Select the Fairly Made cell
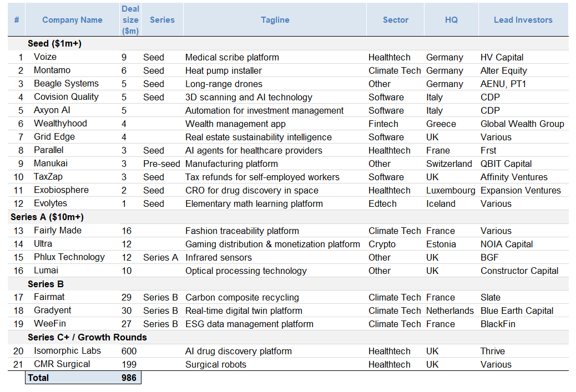The image size is (576, 392). (58, 231)
